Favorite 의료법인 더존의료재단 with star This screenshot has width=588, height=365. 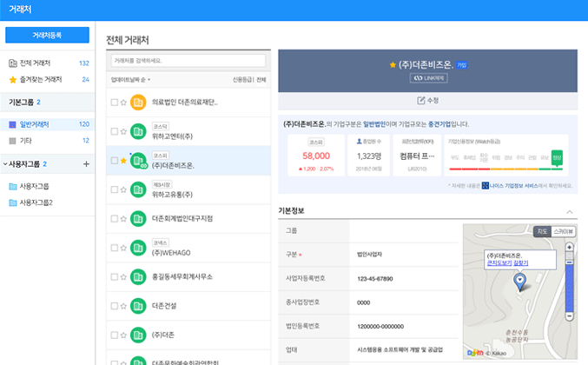coord(123,103)
